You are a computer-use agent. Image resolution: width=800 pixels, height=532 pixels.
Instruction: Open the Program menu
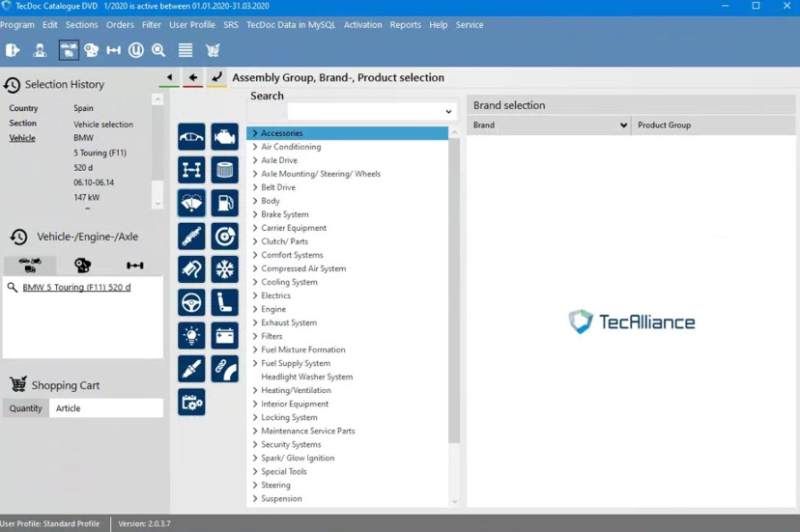click(16, 24)
